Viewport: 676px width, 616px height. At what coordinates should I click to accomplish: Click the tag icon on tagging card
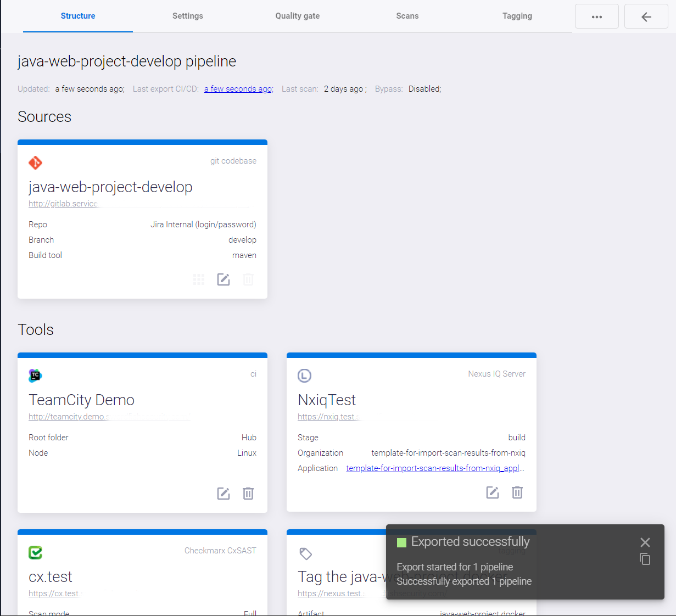tap(306, 554)
